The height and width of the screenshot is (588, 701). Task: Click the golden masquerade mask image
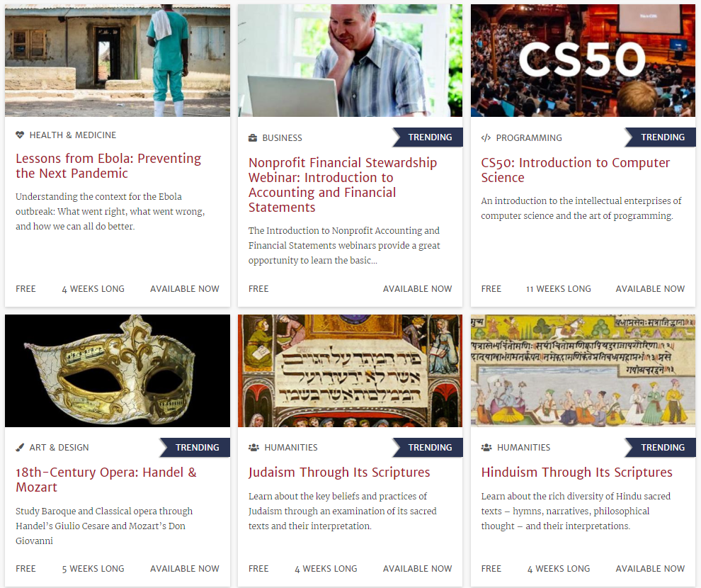point(118,371)
